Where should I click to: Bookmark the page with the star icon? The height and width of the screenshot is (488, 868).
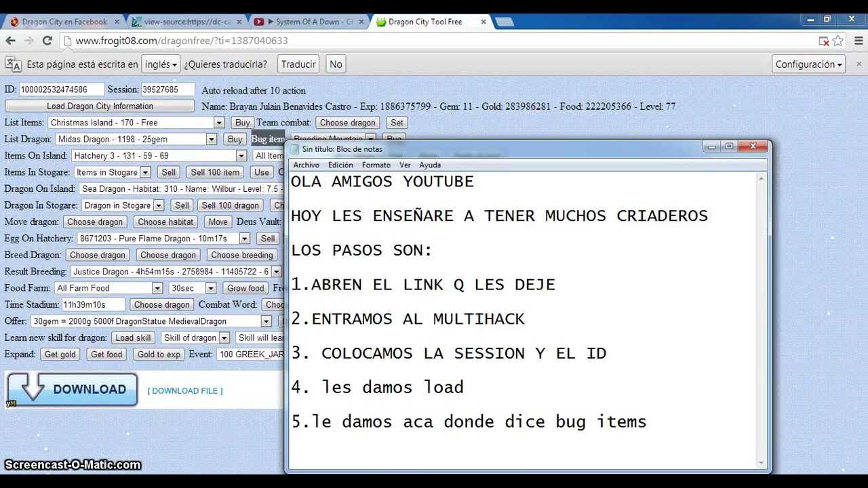coord(838,41)
